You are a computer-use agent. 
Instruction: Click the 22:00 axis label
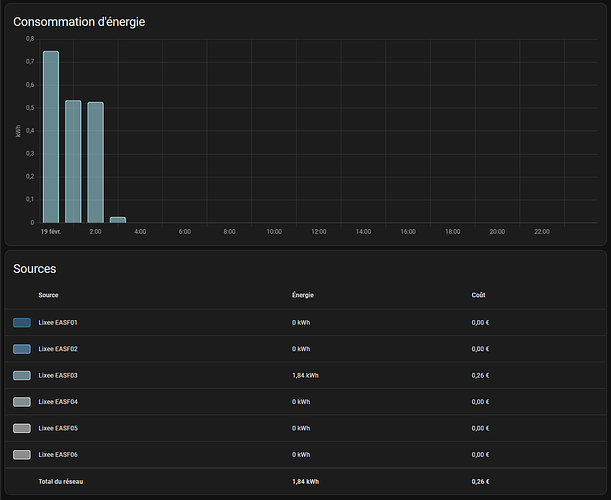coord(542,232)
